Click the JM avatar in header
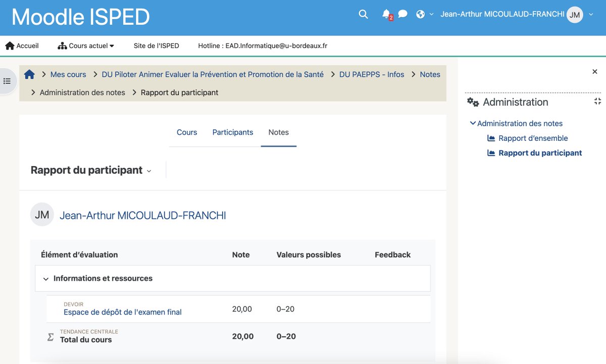606x364 pixels. coord(575,15)
